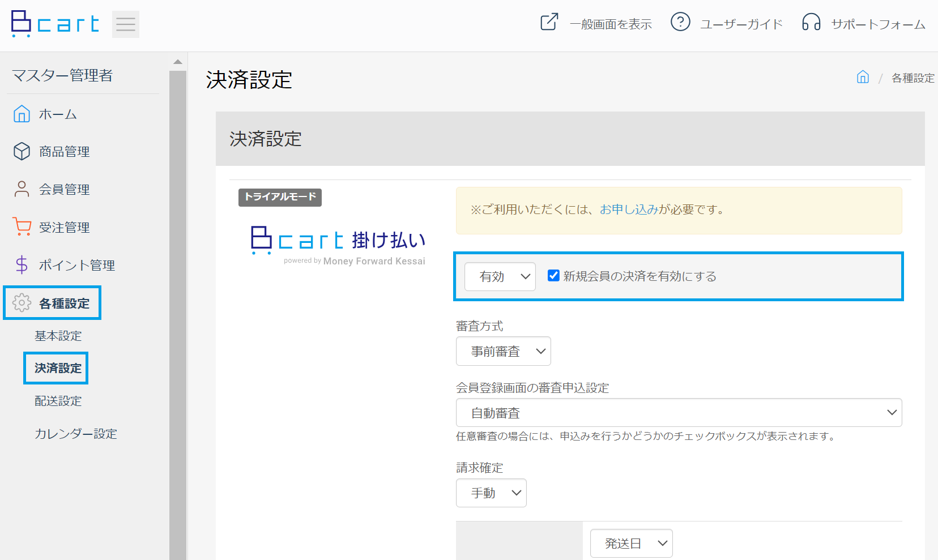
Task: Click the dollar icon for ポイント管理
Action: point(22,264)
